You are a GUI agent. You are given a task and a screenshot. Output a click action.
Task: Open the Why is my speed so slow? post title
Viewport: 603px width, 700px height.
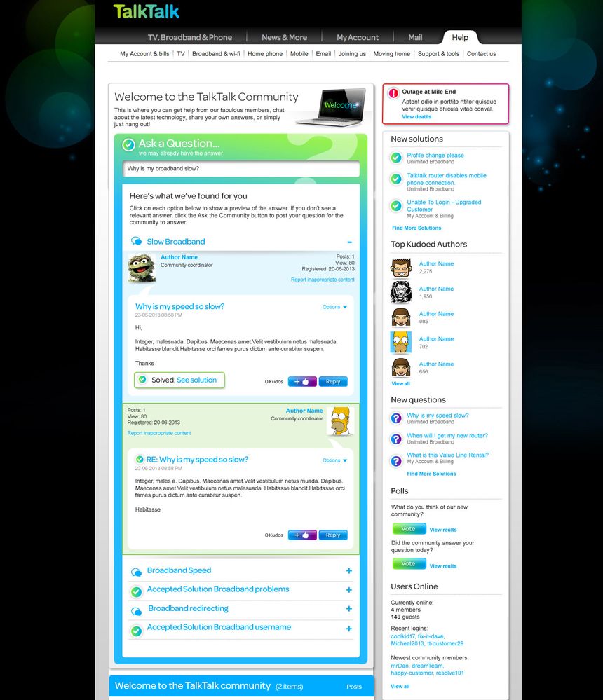pyautogui.click(x=180, y=306)
